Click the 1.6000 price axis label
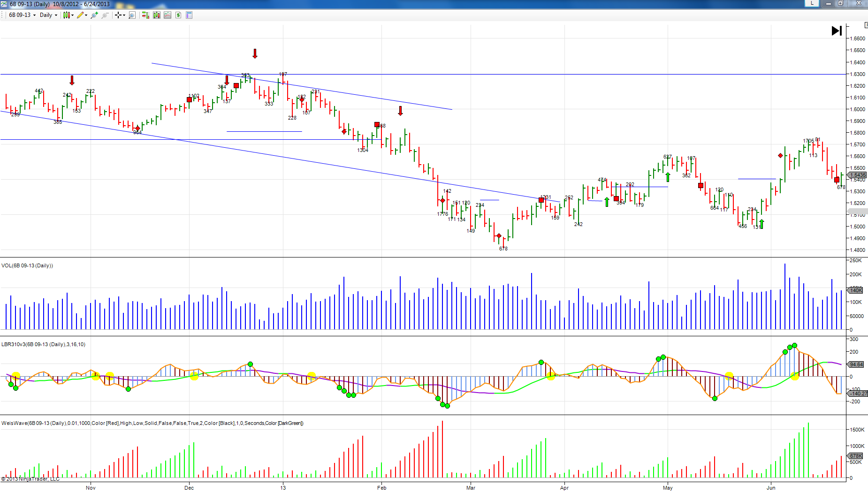Viewport: 868px width, 492px height. [858, 109]
